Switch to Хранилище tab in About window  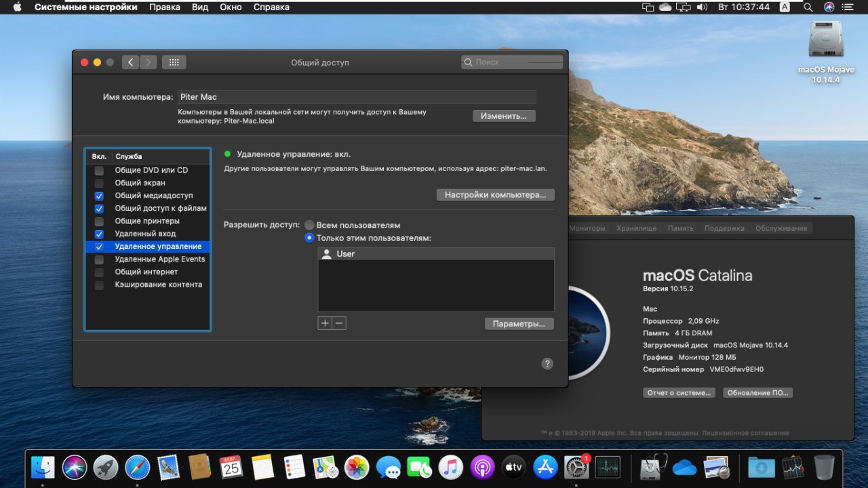(636, 228)
